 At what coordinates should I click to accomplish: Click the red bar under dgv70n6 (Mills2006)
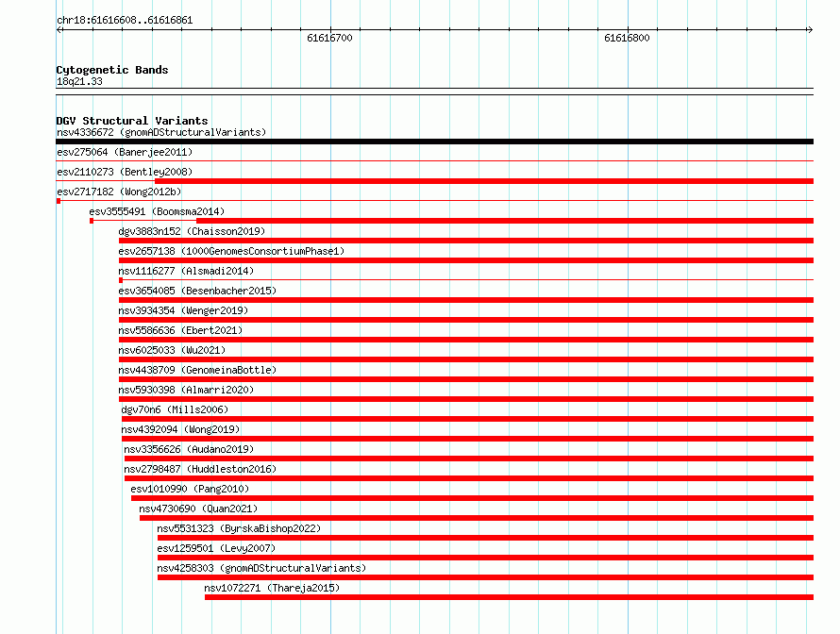pyautogui.click(x=467, y=419)
